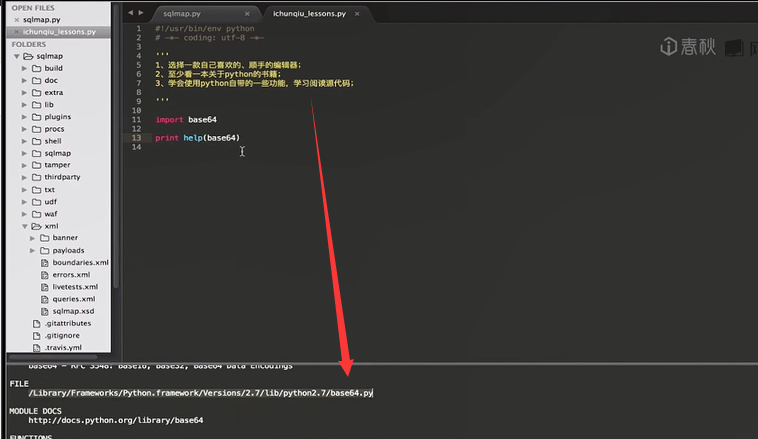Viewport: 758px width, 439px height.
Task: Open livetests.xml from the sidebar
Action: 75,287
